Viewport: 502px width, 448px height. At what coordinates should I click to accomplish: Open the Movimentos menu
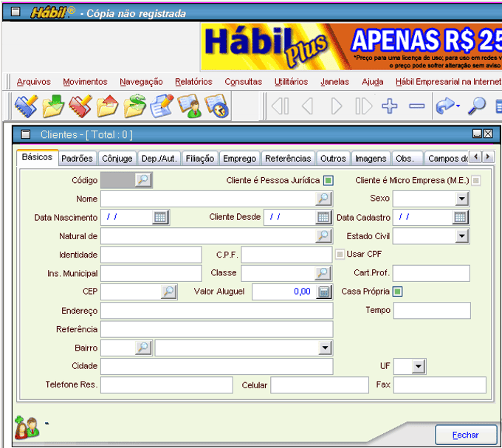point(85,82)
